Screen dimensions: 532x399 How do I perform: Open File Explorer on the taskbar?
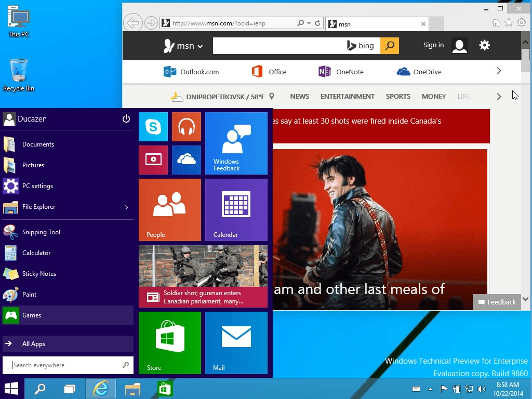coord(132,389)
